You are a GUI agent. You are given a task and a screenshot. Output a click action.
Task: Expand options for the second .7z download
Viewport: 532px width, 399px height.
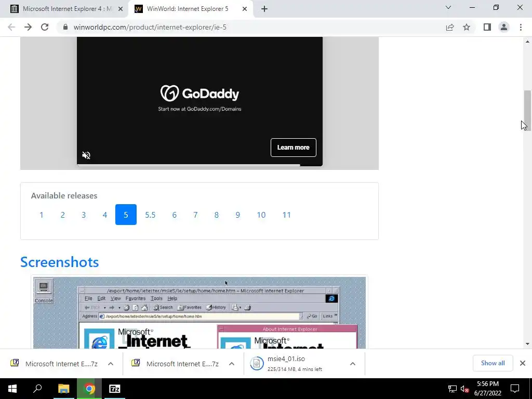232,364
